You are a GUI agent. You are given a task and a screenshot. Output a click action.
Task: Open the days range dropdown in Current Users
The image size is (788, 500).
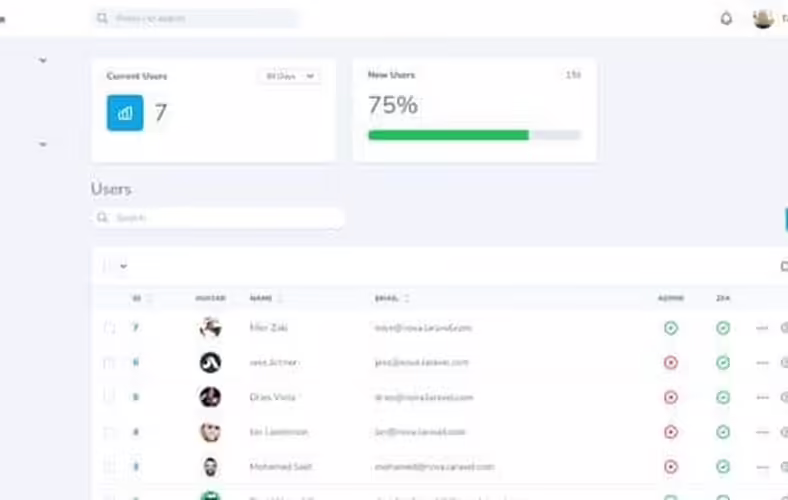coord(290,76)
